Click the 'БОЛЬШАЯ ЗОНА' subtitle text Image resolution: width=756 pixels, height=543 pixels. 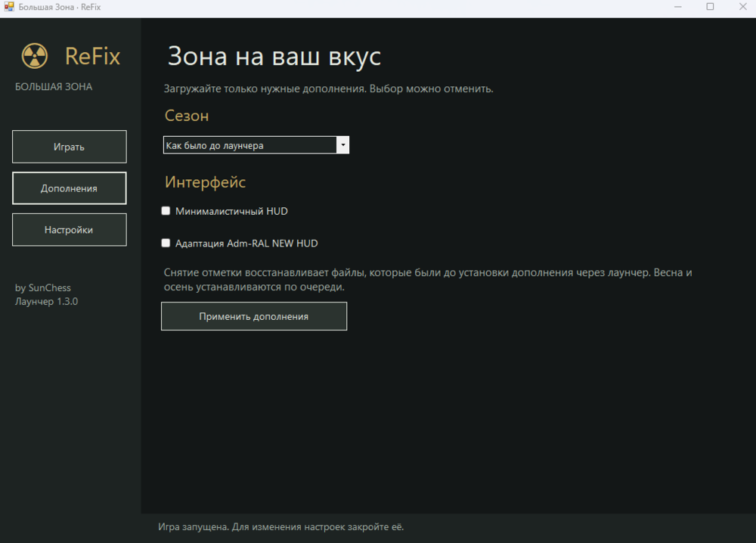54,87
